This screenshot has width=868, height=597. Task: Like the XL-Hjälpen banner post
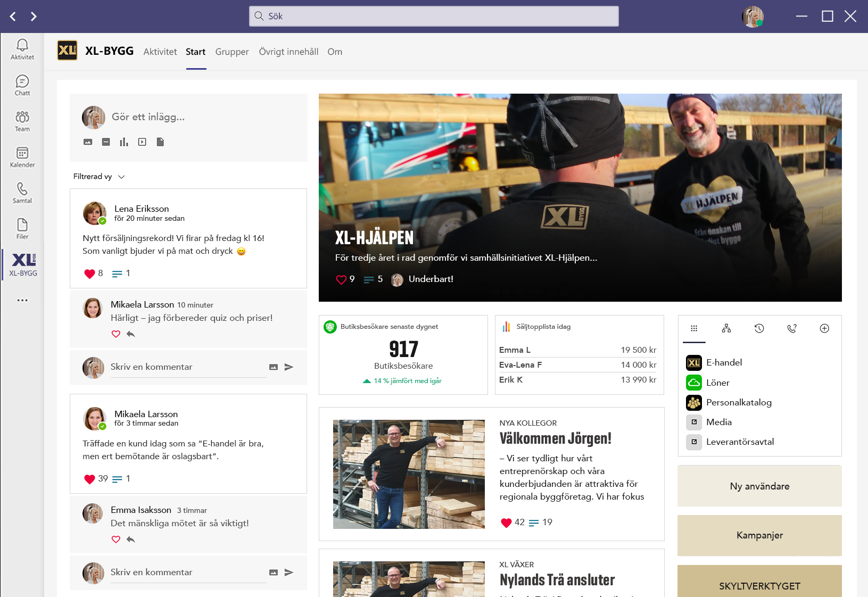tap(341, 279)
